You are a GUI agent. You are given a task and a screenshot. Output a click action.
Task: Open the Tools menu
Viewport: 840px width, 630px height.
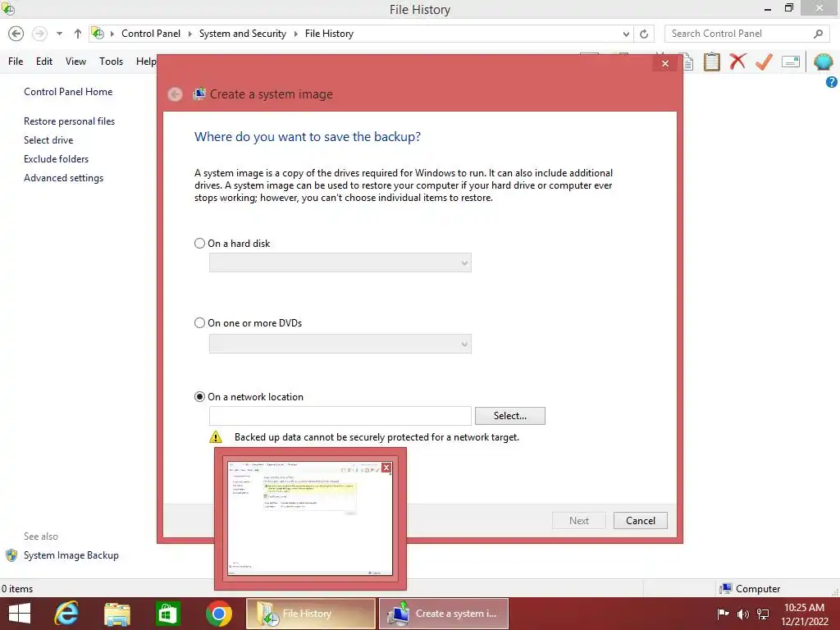click(111, 62)
